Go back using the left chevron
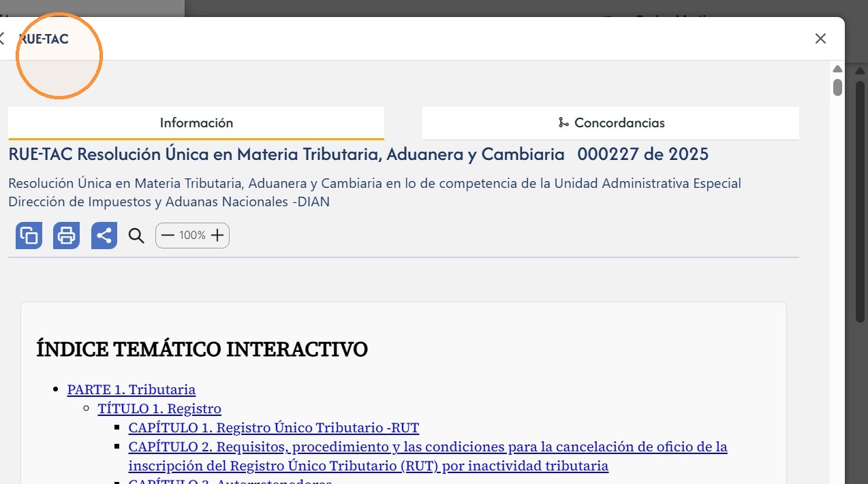This screenshot has height=484, width=868. [2, 39]
